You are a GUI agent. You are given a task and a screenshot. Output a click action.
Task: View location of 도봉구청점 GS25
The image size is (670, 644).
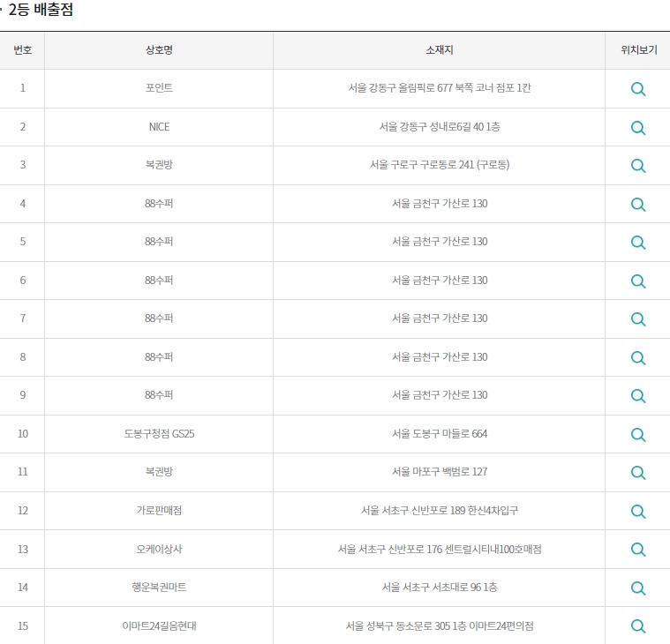point(638,435)
